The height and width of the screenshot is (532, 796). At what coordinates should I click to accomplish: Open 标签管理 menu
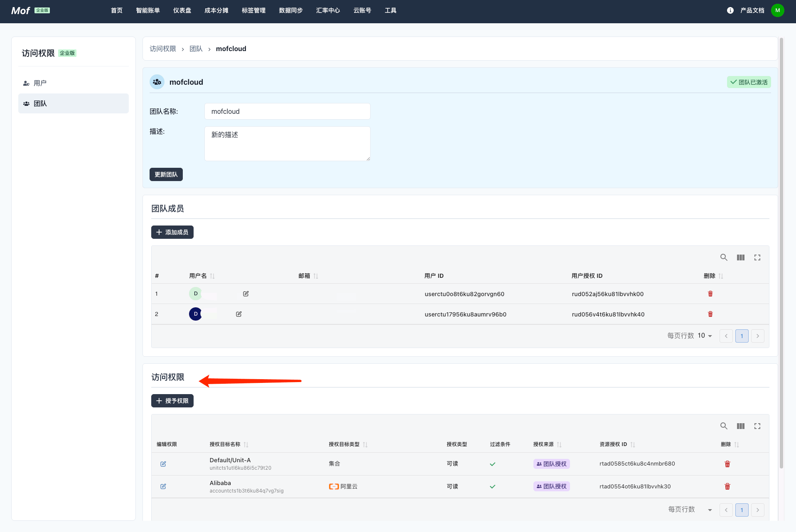(x=253, y=10)
